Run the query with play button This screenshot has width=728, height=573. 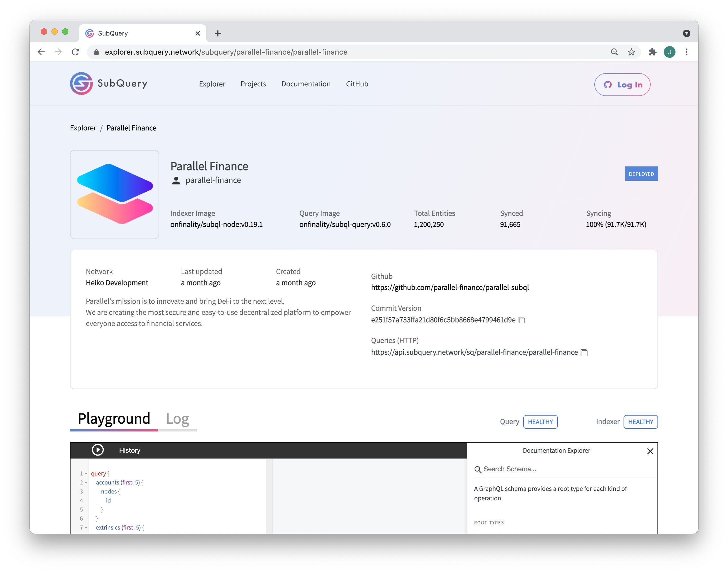click(x=98, y=450)
